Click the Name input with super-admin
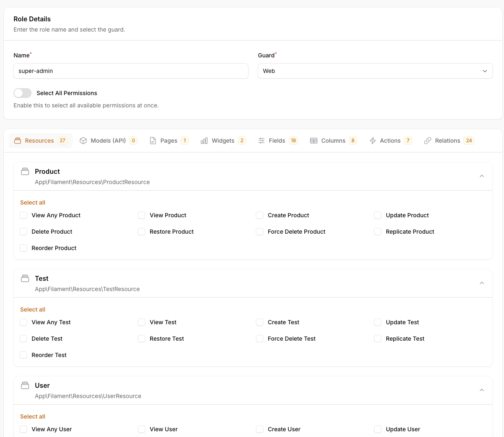This screenshot has width=504, height=437. pos(131,71)
